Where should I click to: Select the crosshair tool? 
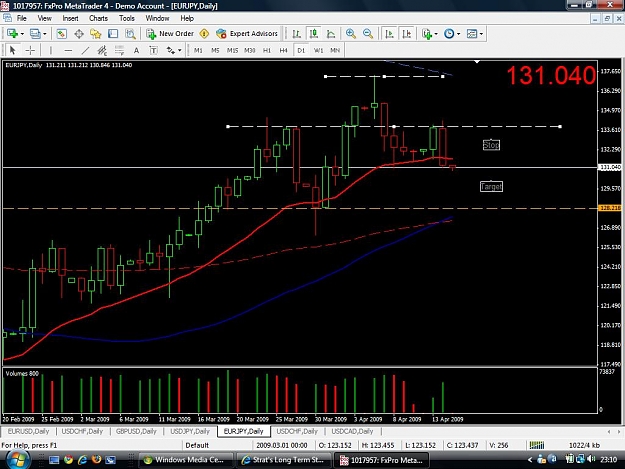pyautogui.click(x=30, y=50)
